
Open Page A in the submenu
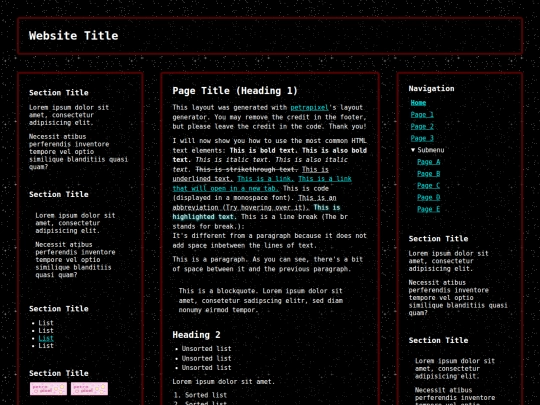(428, 162)
